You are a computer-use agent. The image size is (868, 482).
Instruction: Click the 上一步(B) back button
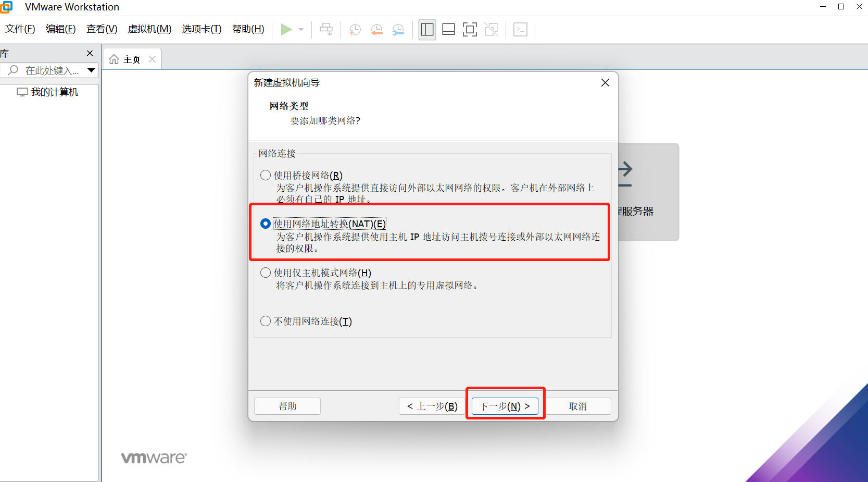(x=432, y=406)
